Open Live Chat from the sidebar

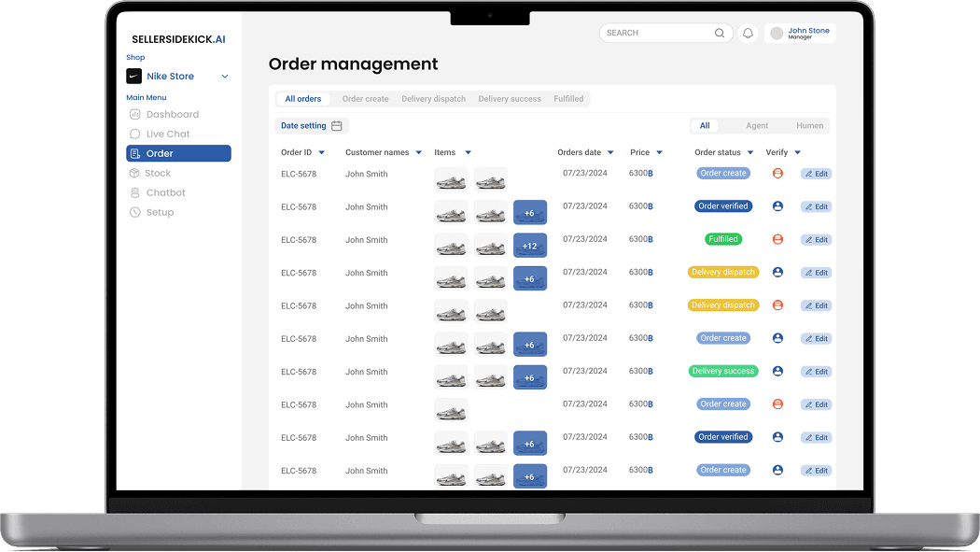(160, 134)
